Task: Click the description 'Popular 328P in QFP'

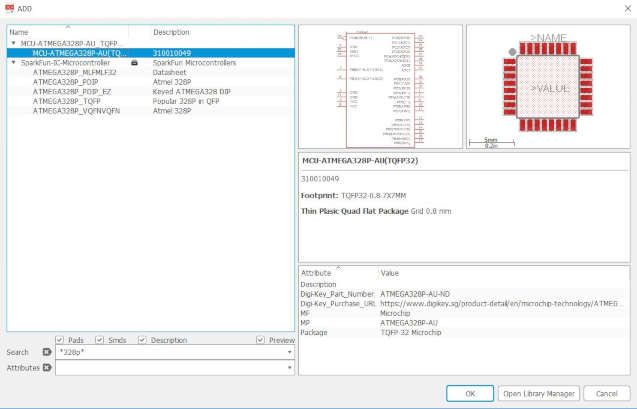Action: pyautogui.click(x=186, y=101)
